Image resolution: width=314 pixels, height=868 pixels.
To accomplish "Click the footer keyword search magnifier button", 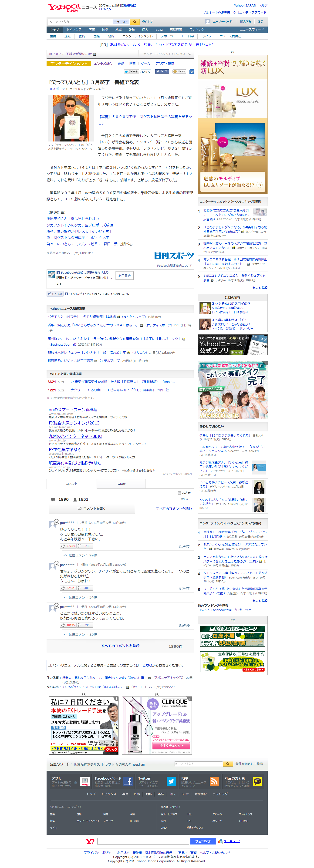I will [228, 764].
